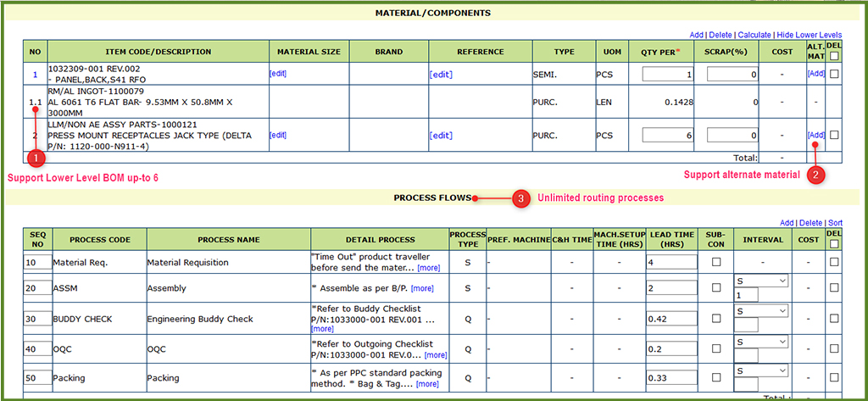Focus lead time field for Assembly
This screenshot has height=401, width=868.
(671, 287)
